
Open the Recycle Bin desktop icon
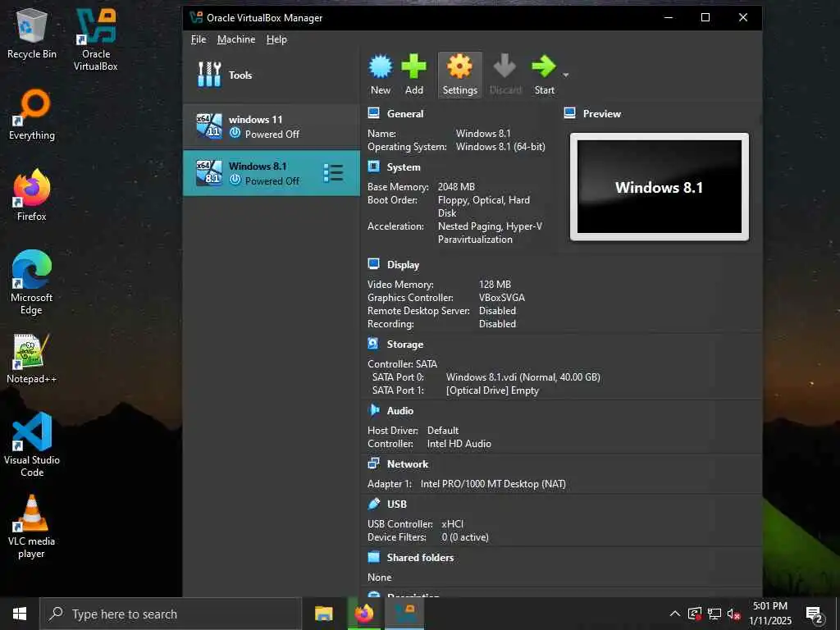(32, 34)
